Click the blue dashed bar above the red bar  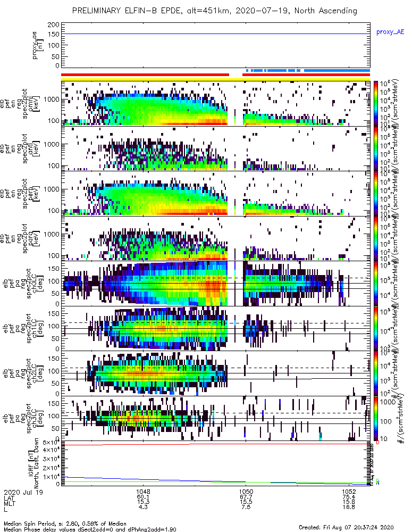point(308,71)
